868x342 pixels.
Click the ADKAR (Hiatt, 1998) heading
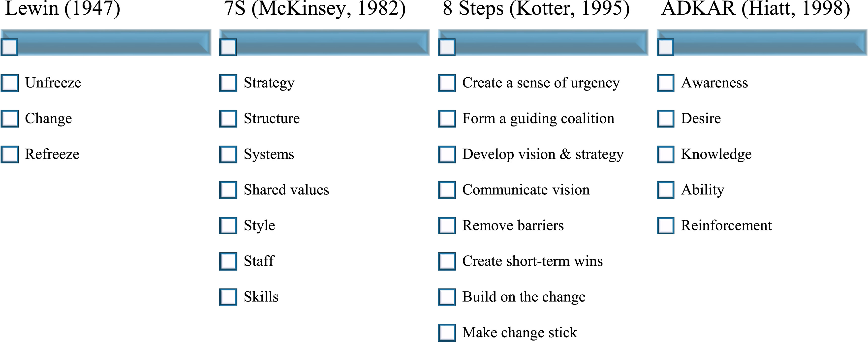click(x=755, y=8)
